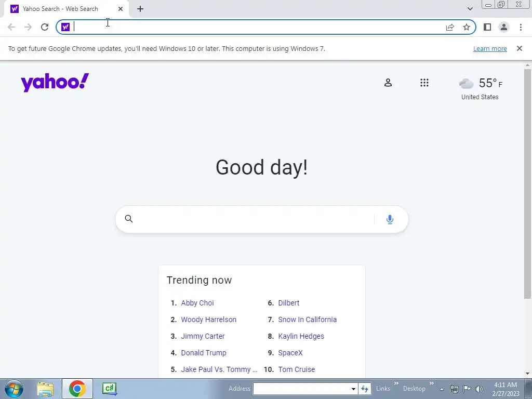Open trending topic Kaylin Hedges
The width and height of the screenshot is (532, 399).
click(301, 336)
